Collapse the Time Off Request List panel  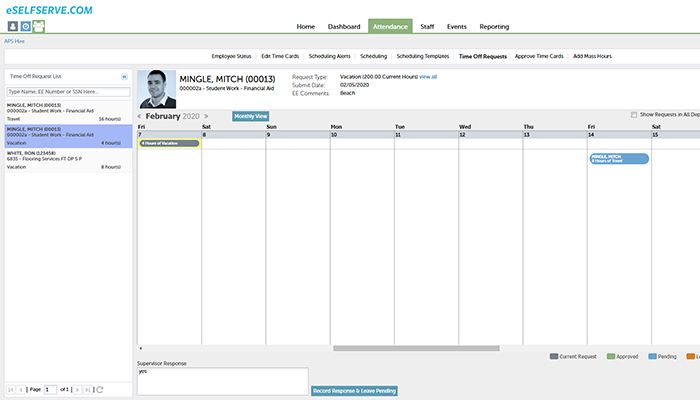point(124,76)
